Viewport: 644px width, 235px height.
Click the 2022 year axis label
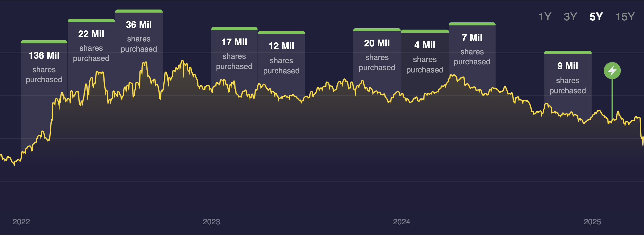[21, 221]
